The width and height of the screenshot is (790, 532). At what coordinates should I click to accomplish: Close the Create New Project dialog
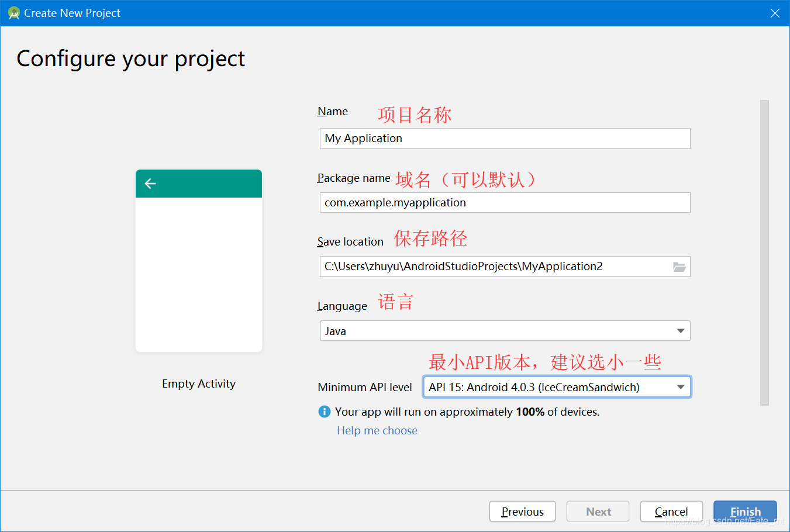775,13
